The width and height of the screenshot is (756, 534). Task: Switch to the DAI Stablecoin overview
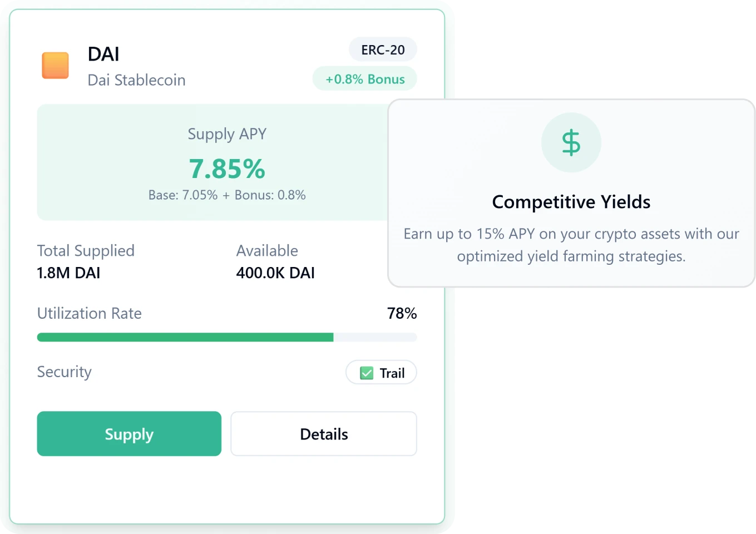tap(136, 80)
